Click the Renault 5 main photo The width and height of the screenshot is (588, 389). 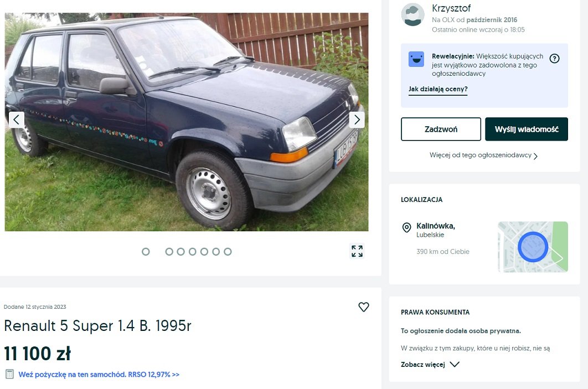(x=187, y=122)
